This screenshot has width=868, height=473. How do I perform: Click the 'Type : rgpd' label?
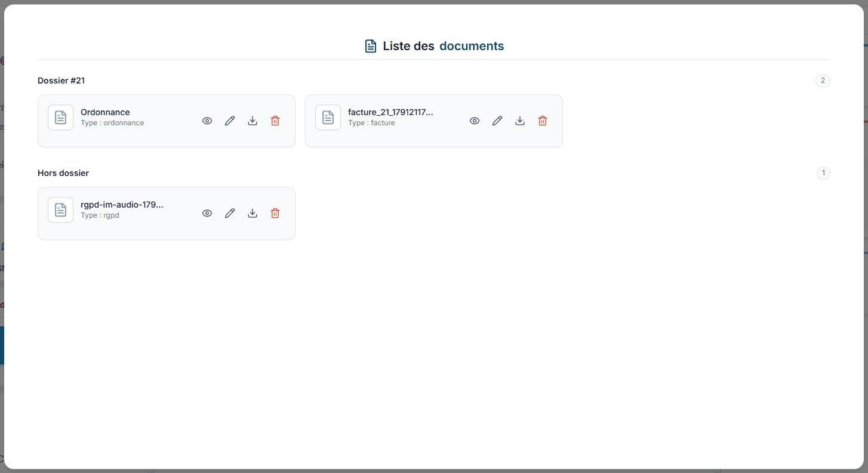click(100, 215)
